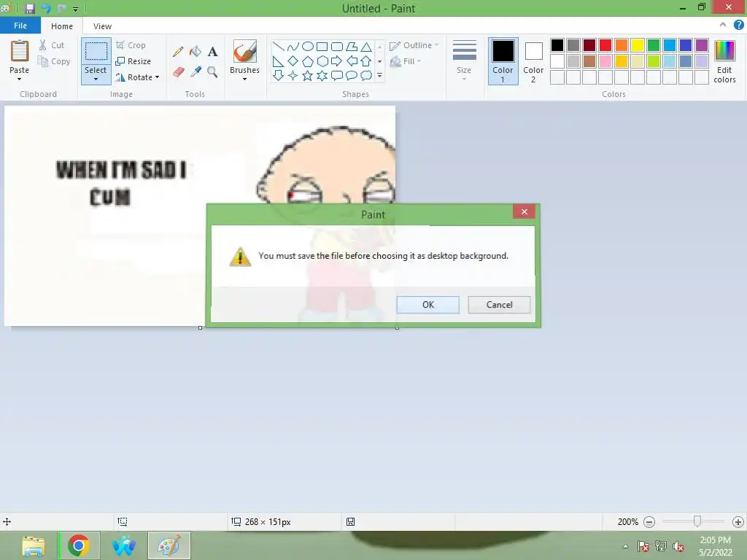
Task: Click the Cut scissors button
Action: click(52, 44)
